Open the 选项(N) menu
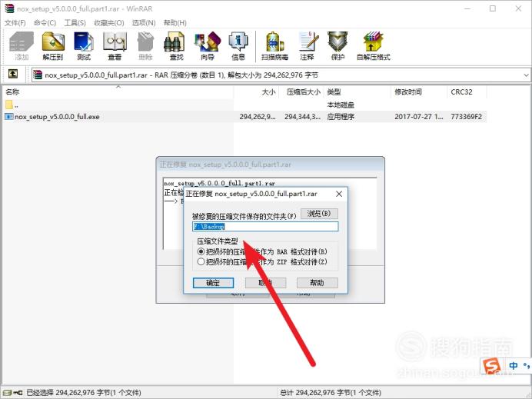 (x=144, y=23)
